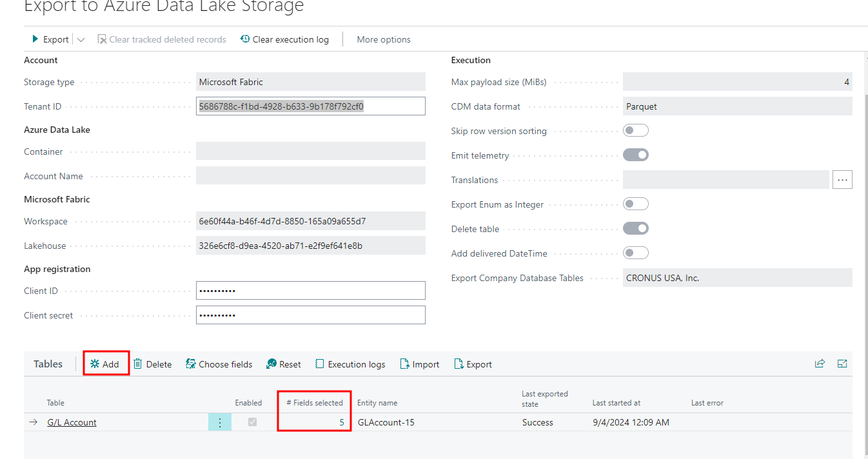Click the # Fields selected column header
Viewport: 868px width, 459px height.
coord(315,403)
